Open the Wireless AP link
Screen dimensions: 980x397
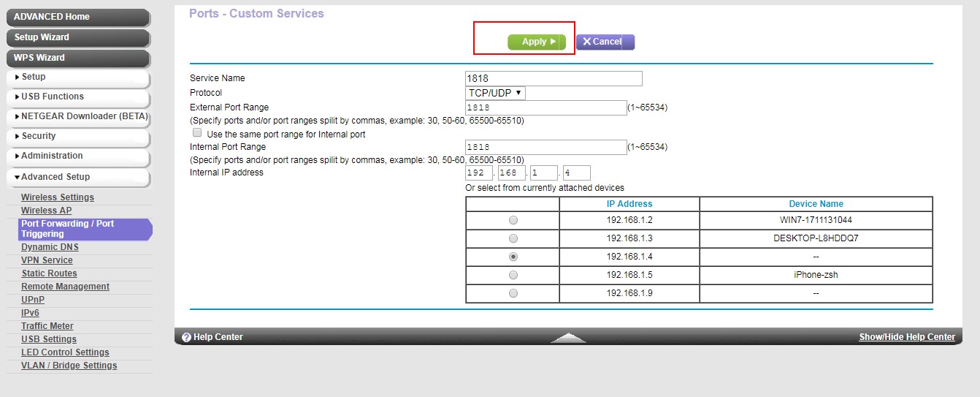click(x=46, y=211)
